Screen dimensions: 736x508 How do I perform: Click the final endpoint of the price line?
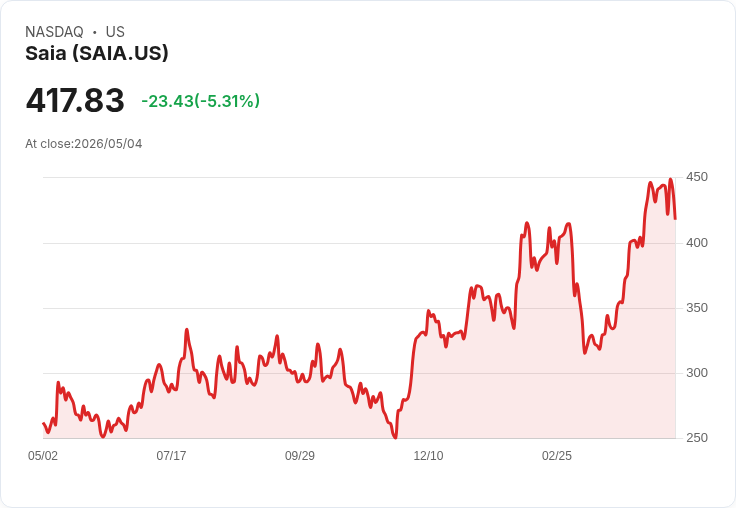(x=675, y=219)
